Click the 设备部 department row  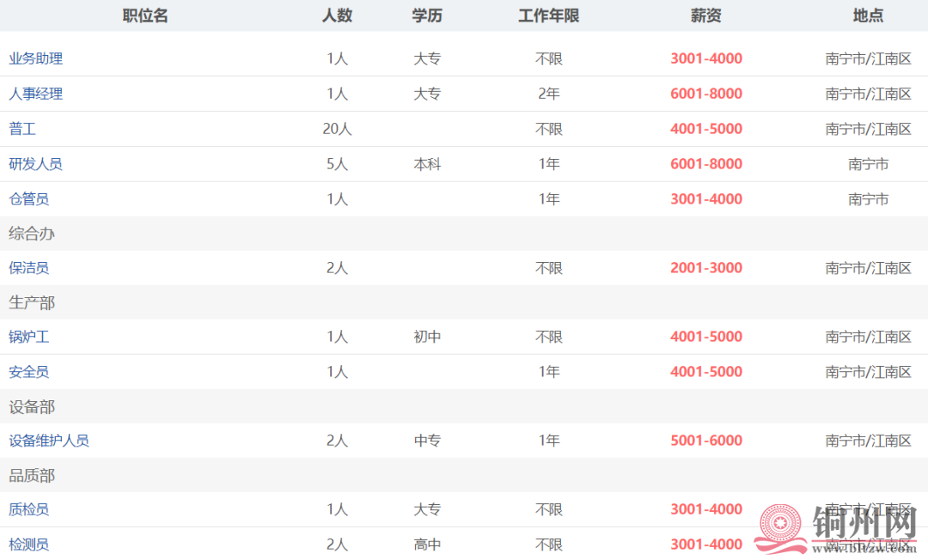(33, 405)
